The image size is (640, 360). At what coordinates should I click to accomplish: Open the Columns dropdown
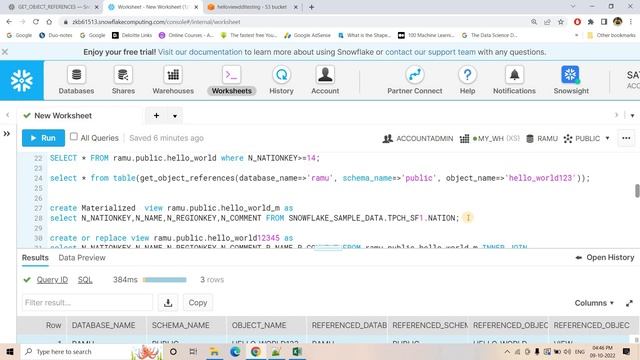pos(594,303)
